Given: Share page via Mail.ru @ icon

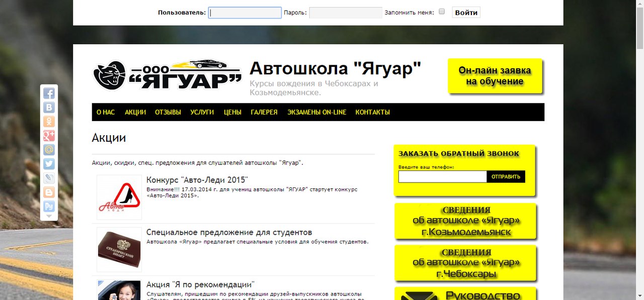Looking at the screenshot, I should coord(49,149).
